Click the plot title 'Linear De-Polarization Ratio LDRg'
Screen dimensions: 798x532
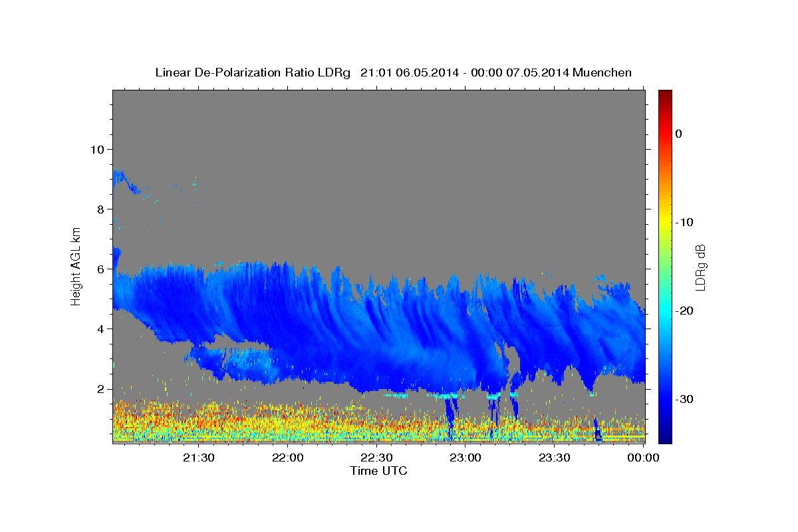[252, 72]
